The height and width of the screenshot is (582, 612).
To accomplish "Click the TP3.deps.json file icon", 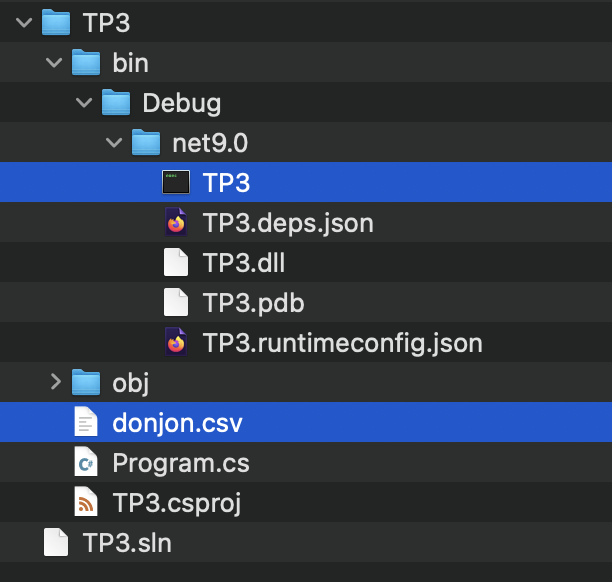I will (176, 222).
